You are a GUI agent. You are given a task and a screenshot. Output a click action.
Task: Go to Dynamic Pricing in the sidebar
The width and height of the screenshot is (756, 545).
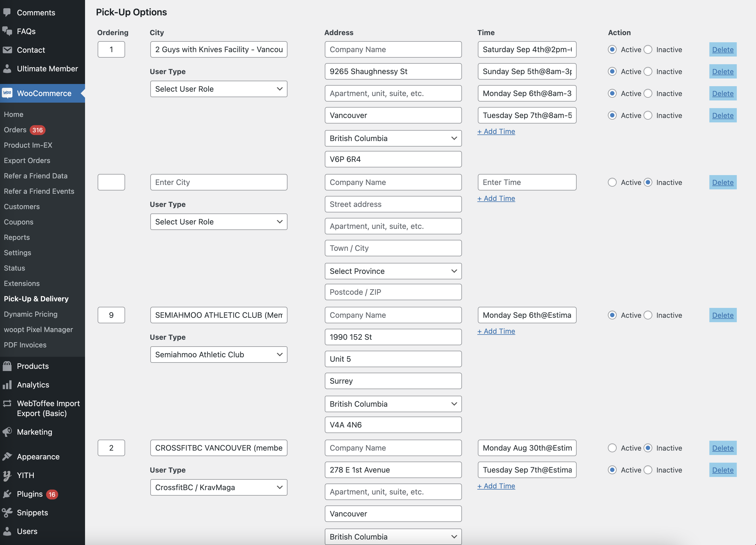pyautogui.click(x=31, y=314)
